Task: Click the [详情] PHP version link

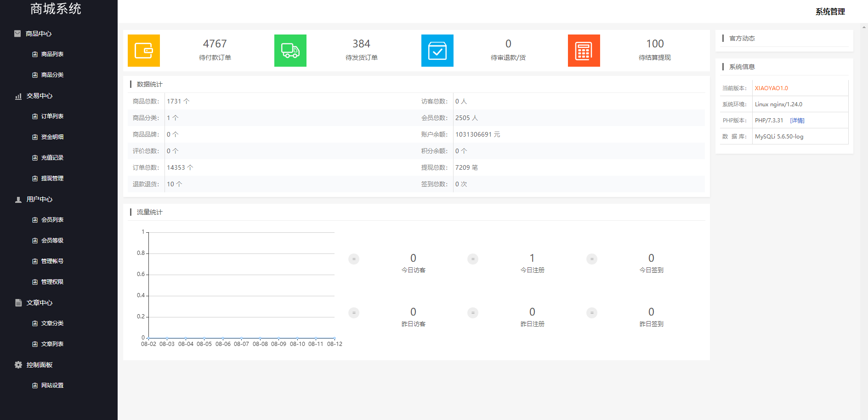Action: [797, 121]
